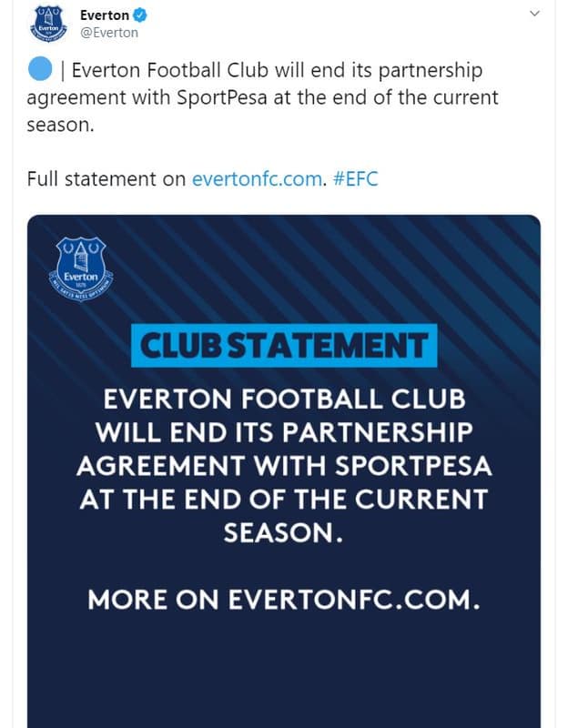Image resolution: width=568 pixels, height=728 pixels.
Task: Click the blue verified badge next to Everton
Action: tap(141, 15)
